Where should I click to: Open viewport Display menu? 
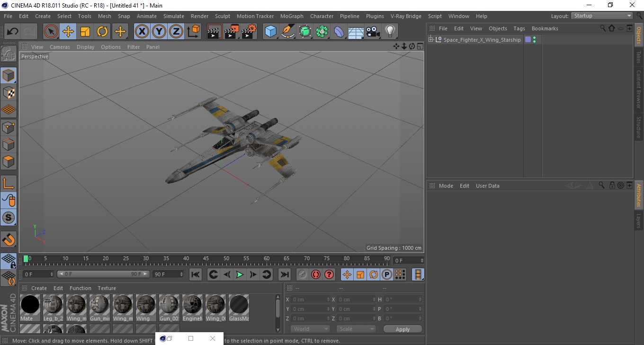point(86,47)
